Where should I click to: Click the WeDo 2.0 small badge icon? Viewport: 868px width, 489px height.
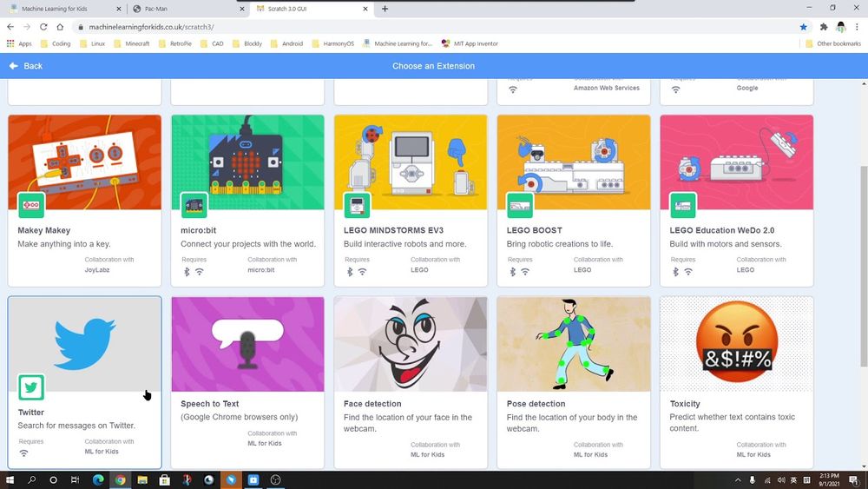(x=683, y=205)
